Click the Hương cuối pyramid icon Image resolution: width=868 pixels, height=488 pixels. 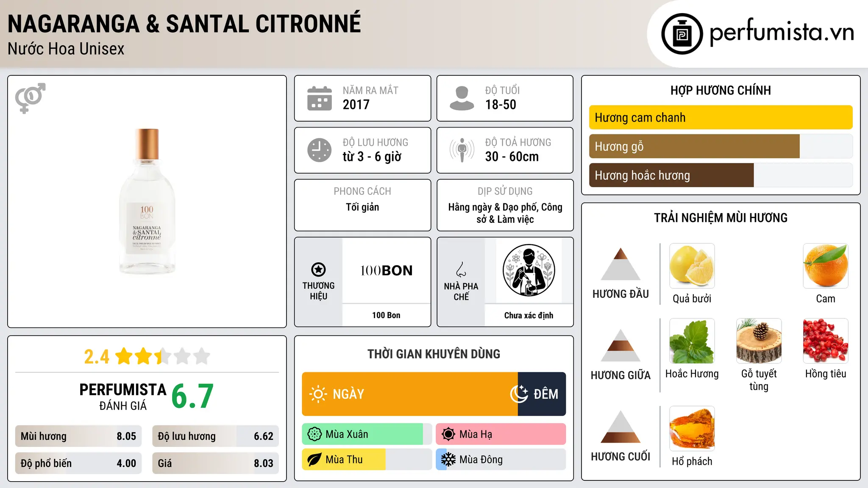(x=620, y=427)
